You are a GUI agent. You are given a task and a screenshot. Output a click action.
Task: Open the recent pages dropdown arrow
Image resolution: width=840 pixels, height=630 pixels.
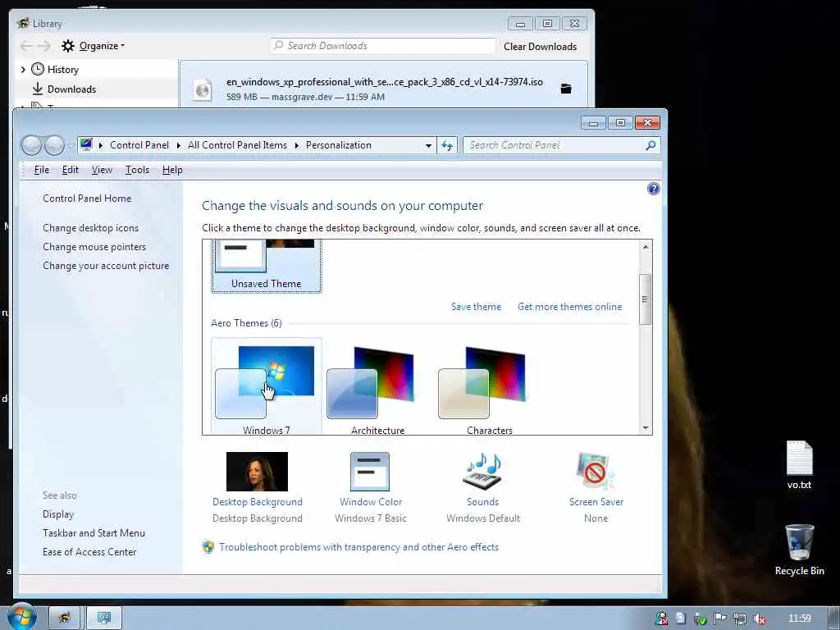71,145
